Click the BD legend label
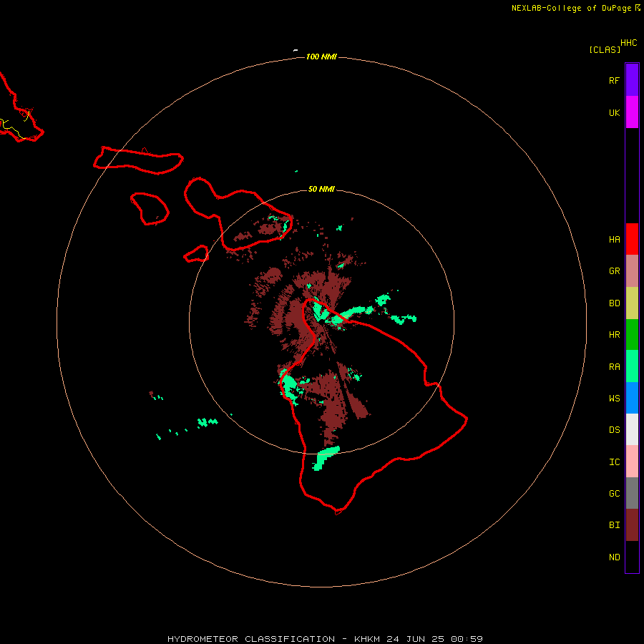Screen dimensions: 644x644 pyautogui.click(x=614, y=303)
